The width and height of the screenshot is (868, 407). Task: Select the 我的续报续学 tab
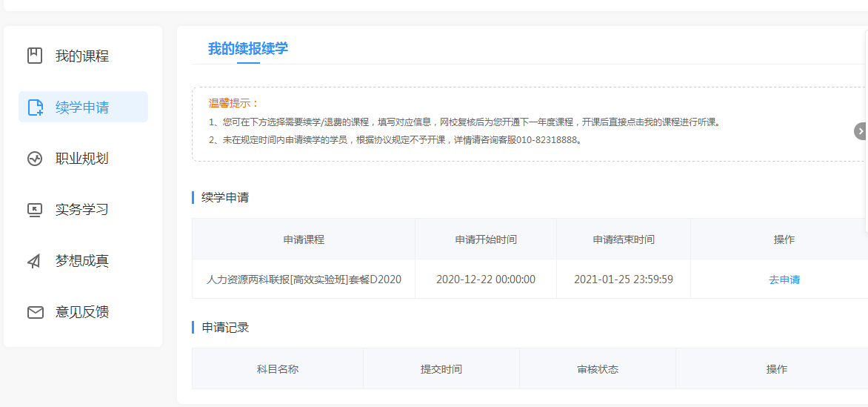[x=248, y=48]
